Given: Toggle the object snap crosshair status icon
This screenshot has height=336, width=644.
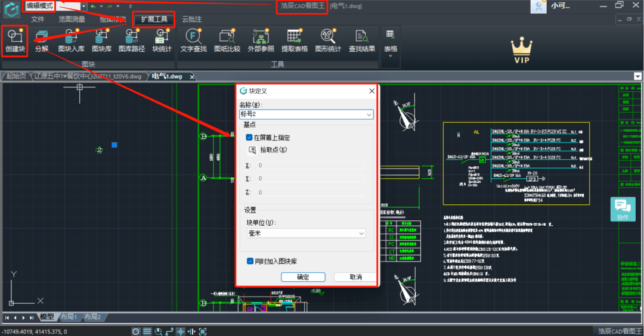Looking at the screenshot, I should tap(180, 331).
